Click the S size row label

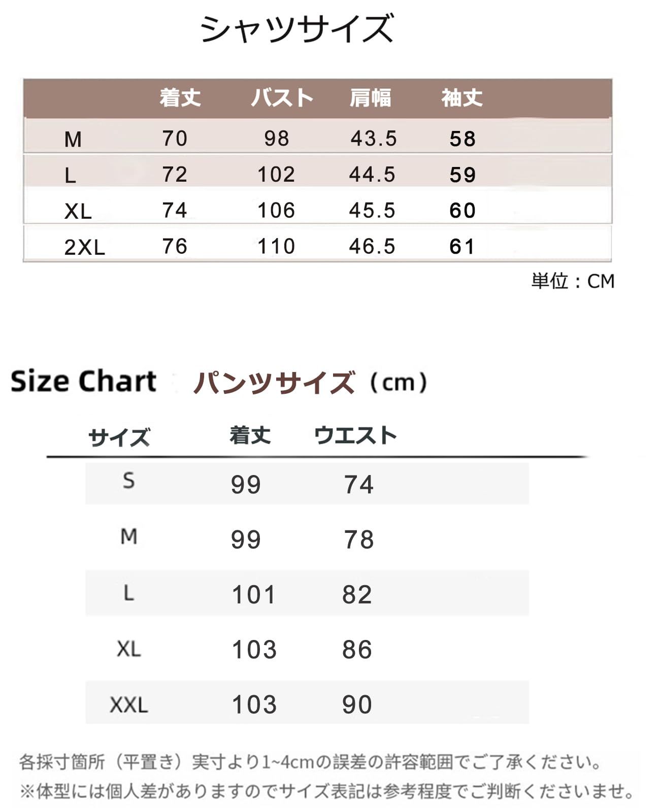(129, 481)
